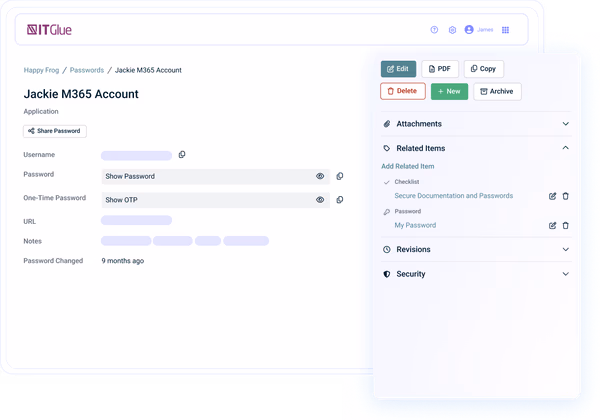The height and width of the screenshot is (420, 600).
Task: Click Add Related Item link
Action: click(408, 166)
